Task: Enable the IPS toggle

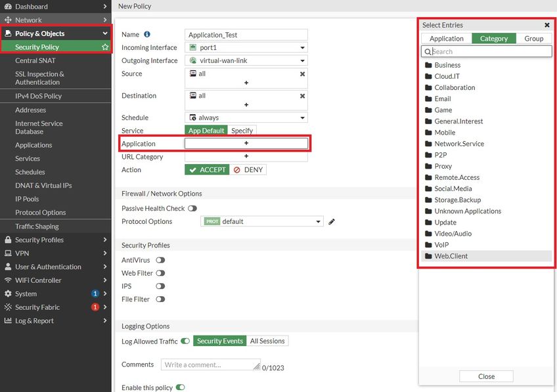Action: tap(160, 286)
